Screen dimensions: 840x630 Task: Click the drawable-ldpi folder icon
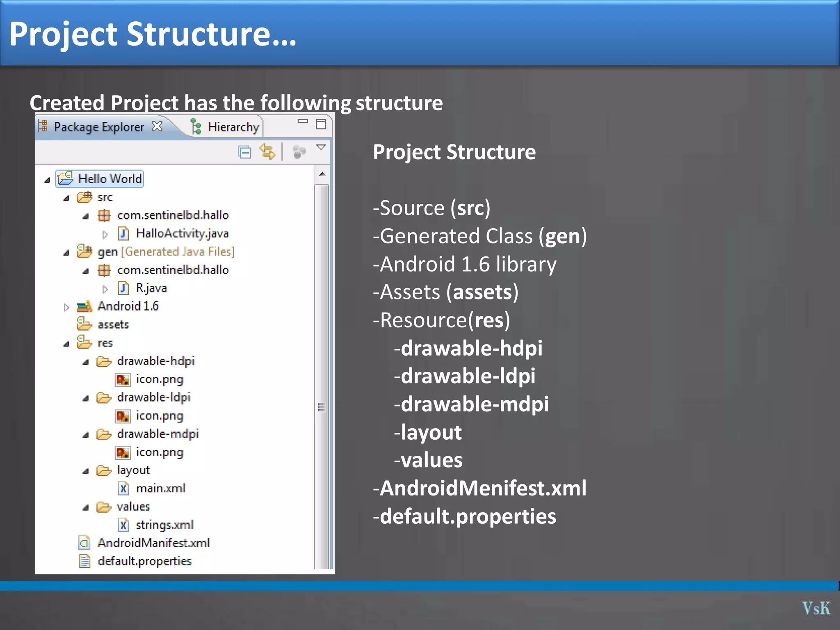pyautogui.click(x=104, y=398)
